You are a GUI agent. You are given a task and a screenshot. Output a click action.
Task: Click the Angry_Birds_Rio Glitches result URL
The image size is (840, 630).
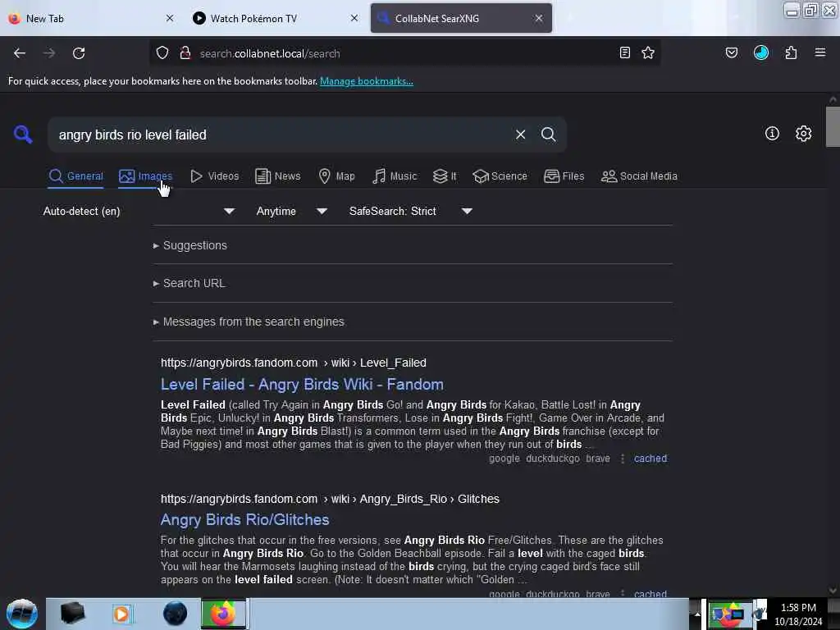(330, 499)
